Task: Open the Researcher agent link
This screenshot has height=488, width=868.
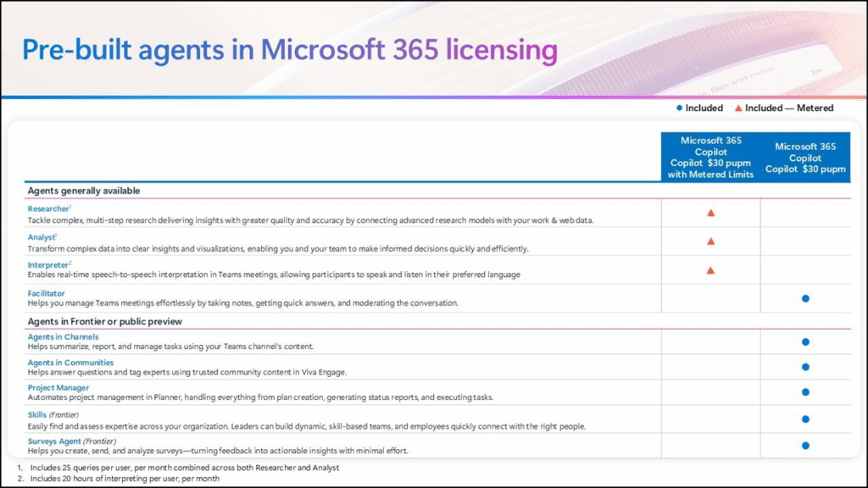Action: (47, 208)
